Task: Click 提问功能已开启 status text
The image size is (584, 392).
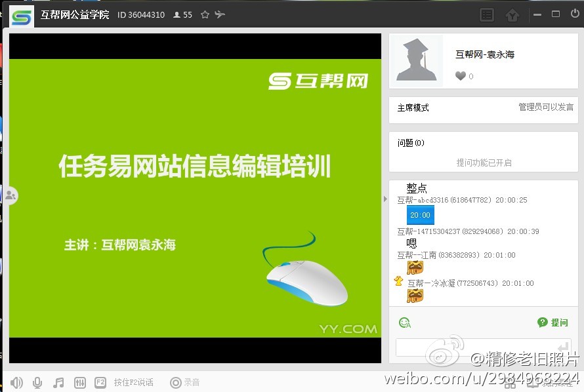Action: 484,163
